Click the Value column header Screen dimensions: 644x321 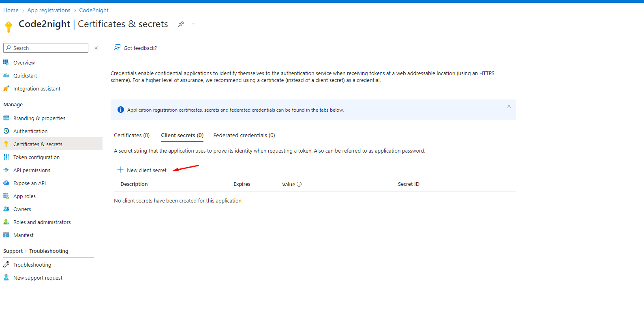click(289, 184)
